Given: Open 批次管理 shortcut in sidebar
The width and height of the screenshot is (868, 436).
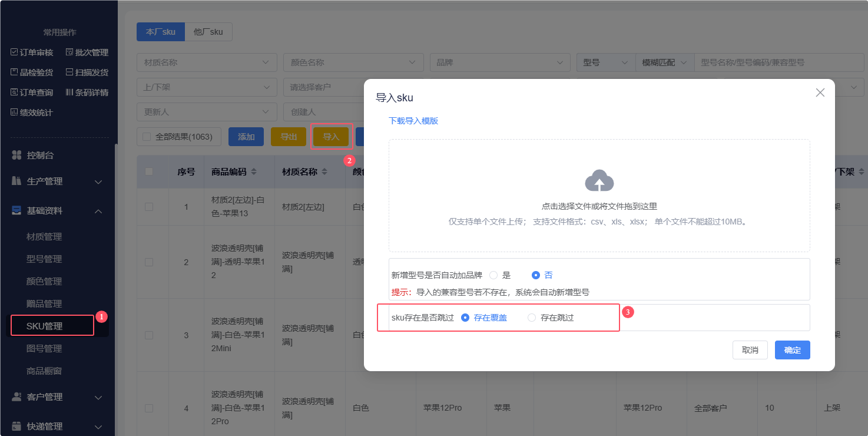Looking at the screenshot, I should click(87, 52).
